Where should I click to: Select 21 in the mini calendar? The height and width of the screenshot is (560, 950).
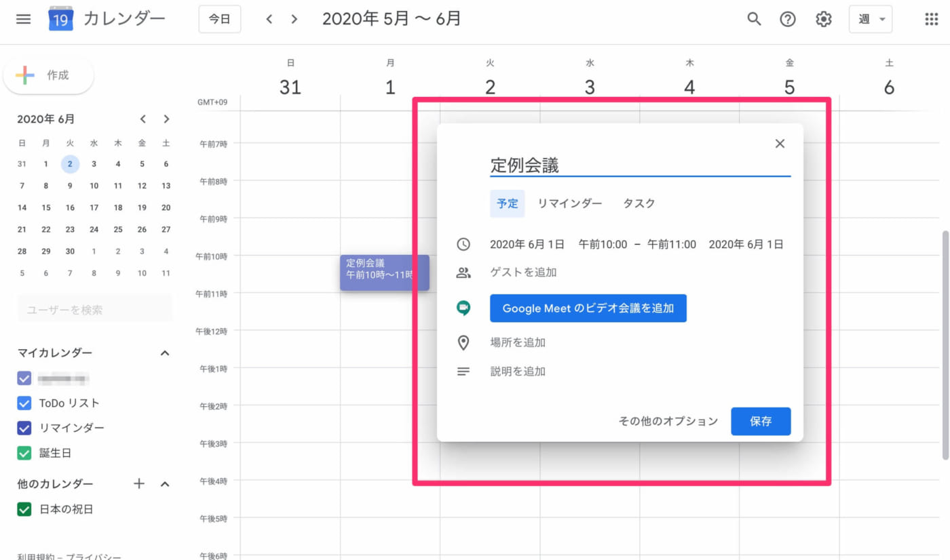coord(22,230)
